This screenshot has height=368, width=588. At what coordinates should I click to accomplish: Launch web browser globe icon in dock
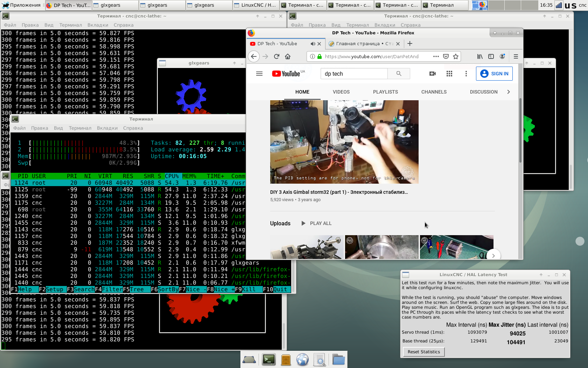(x=302, y=360)
